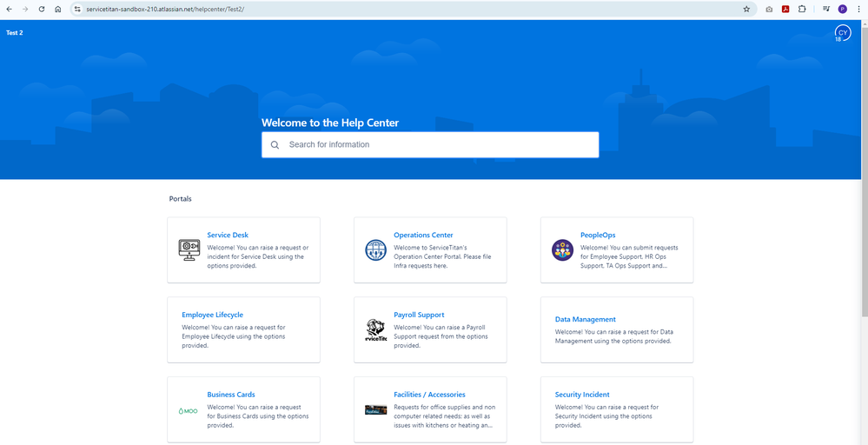Viewport: 868px width, 445px height.
Task: Click the PeopleOps purple people icon
Action: 562,250
